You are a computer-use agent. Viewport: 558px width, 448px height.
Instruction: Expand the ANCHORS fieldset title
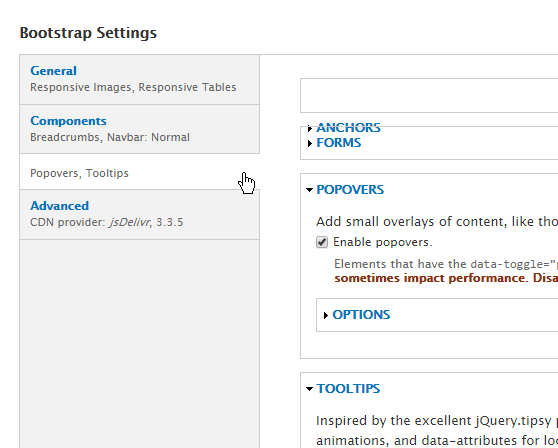(348, 128)
